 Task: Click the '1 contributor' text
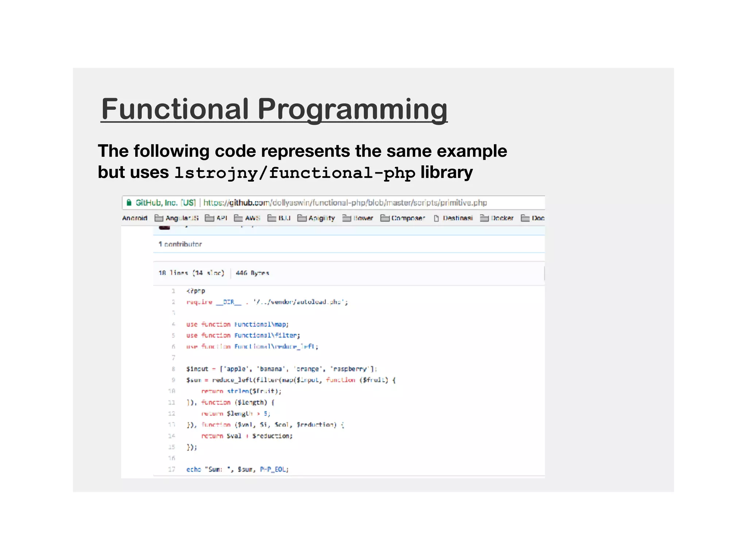(x=180, y=244)
